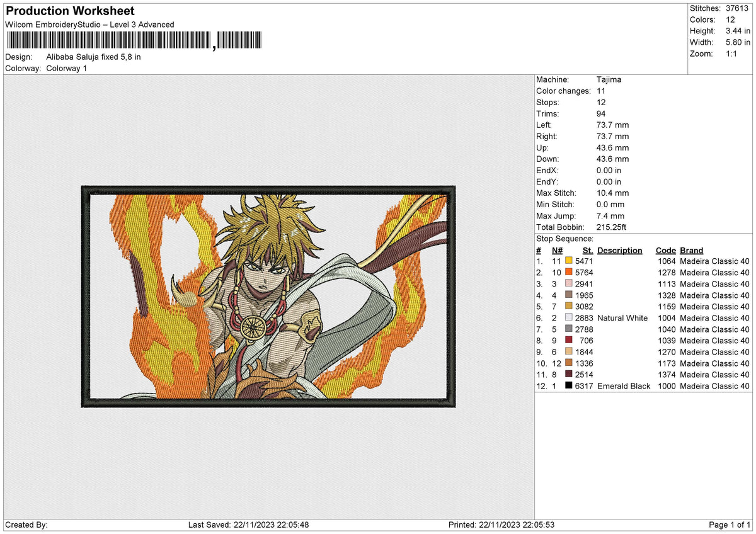Click the Natural White color swatch
756x534 pixels.
pyautogui.click(x=569, y=317)
